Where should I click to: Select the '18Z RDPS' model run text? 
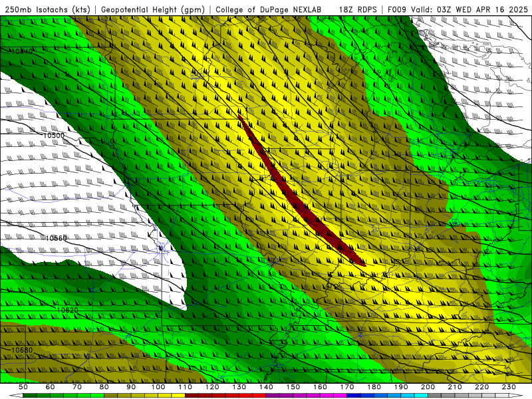pos(358,9)
